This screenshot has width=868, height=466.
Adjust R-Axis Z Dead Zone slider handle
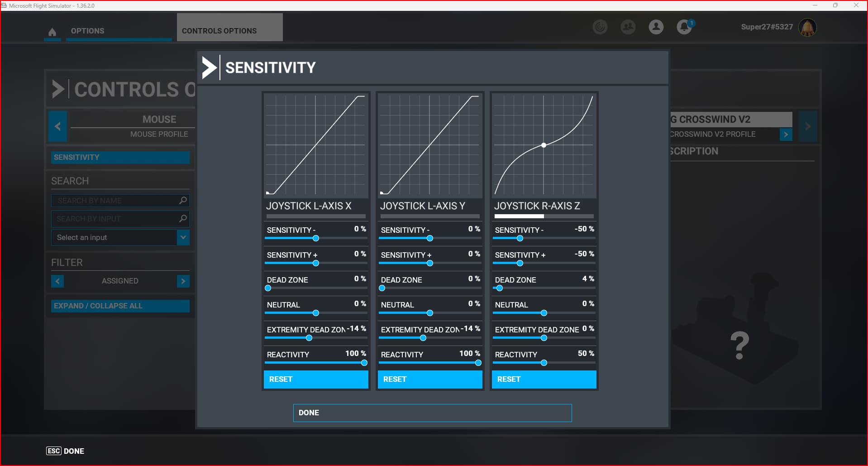(500, 288)
